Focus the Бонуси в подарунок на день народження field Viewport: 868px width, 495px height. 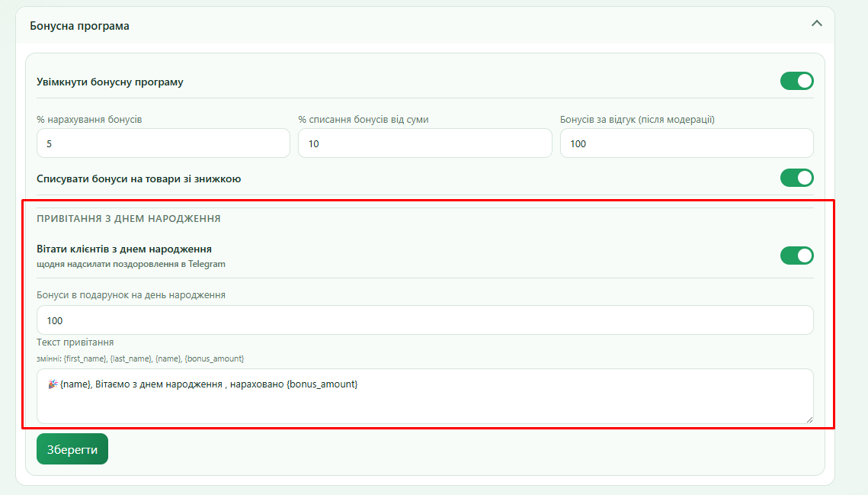(x=424, y=320)
